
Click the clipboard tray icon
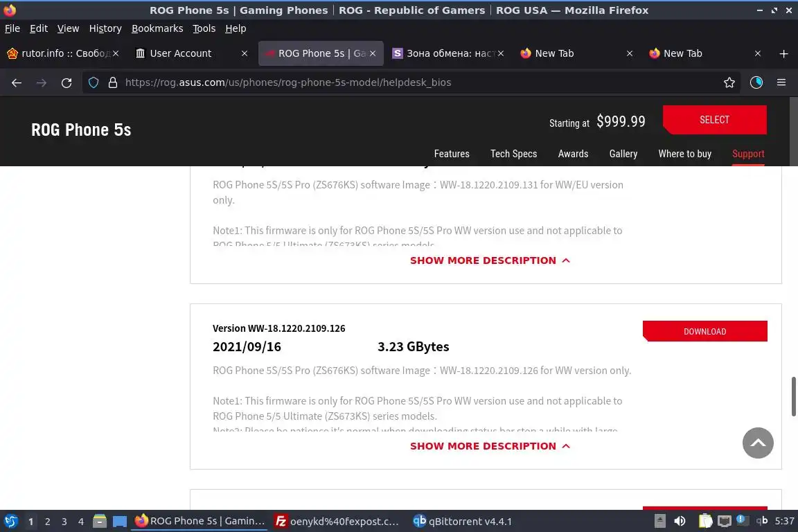[x=705, y=522]
